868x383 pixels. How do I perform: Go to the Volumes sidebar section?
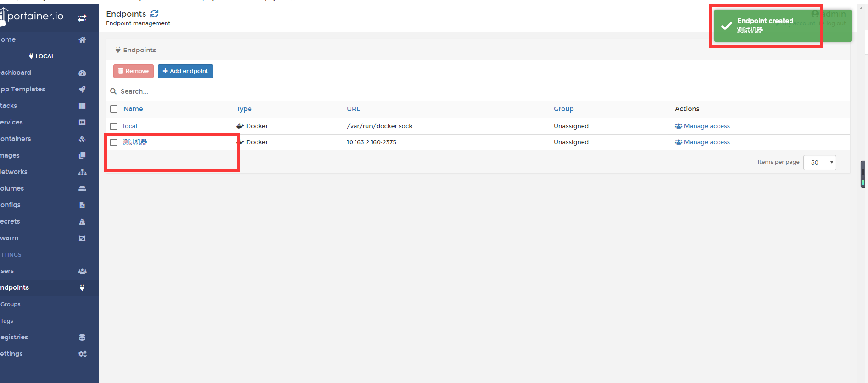[x=12, y=189]
